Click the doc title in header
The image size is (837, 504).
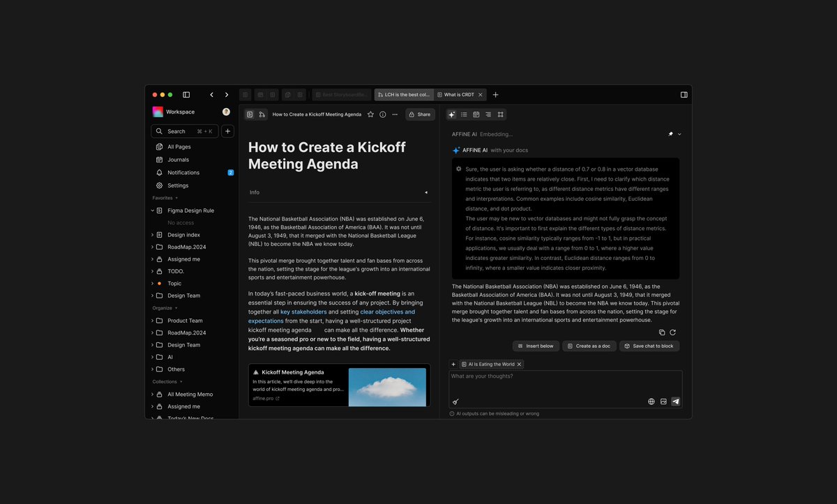[x=317, y=114]
